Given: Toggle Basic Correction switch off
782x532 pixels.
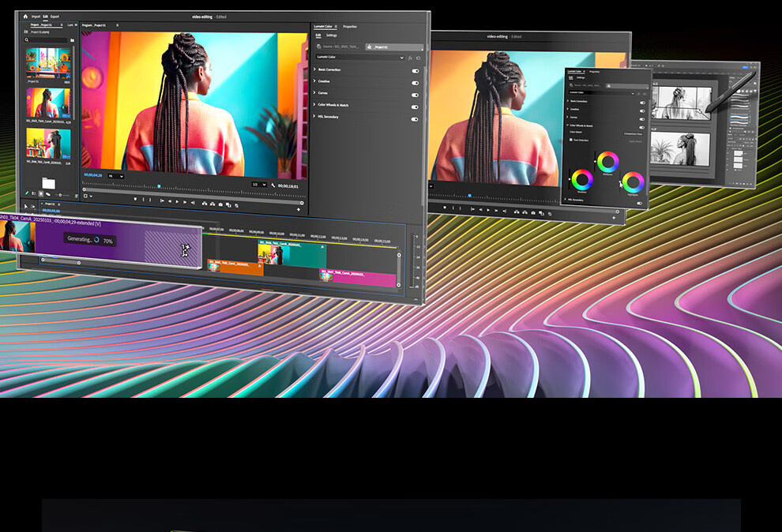Looking at the screenshot, I should [x=415, y=70].
